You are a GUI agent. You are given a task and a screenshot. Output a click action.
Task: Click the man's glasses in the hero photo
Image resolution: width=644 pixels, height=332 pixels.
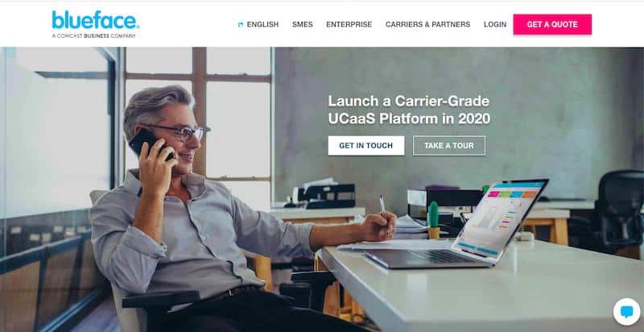[x=179, y=132]
